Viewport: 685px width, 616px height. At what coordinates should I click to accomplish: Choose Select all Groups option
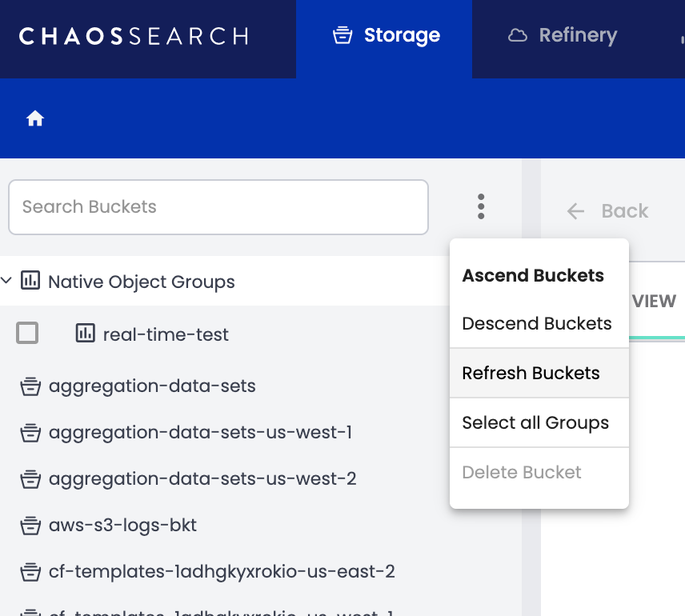[x=535, y=423]
